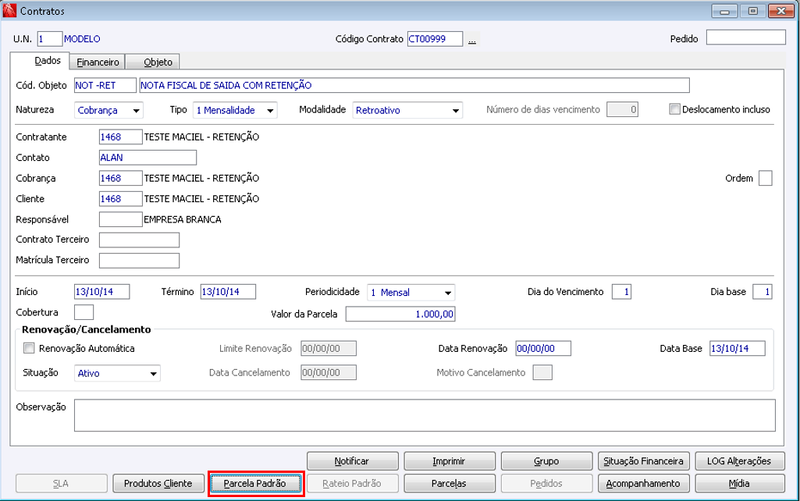Screen dimensions: 800x501
Task: Click the Contratante code field 1468
Action: [120, 137]
